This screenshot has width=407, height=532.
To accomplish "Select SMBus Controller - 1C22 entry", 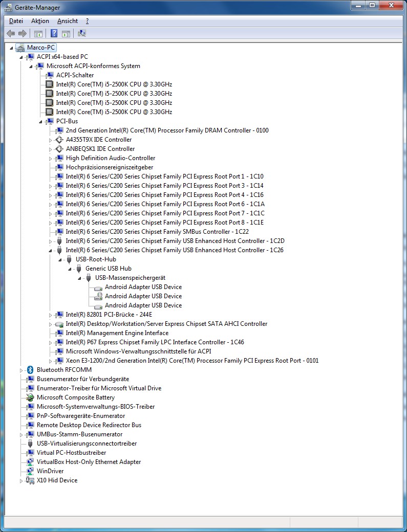I will (157, 231).
